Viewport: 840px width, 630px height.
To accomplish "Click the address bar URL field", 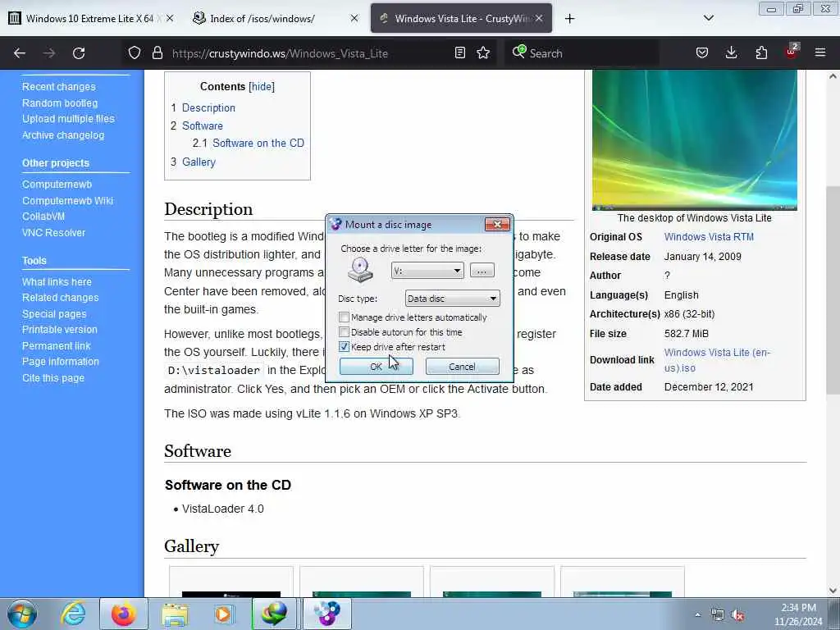I will click(x=311, y=53).
